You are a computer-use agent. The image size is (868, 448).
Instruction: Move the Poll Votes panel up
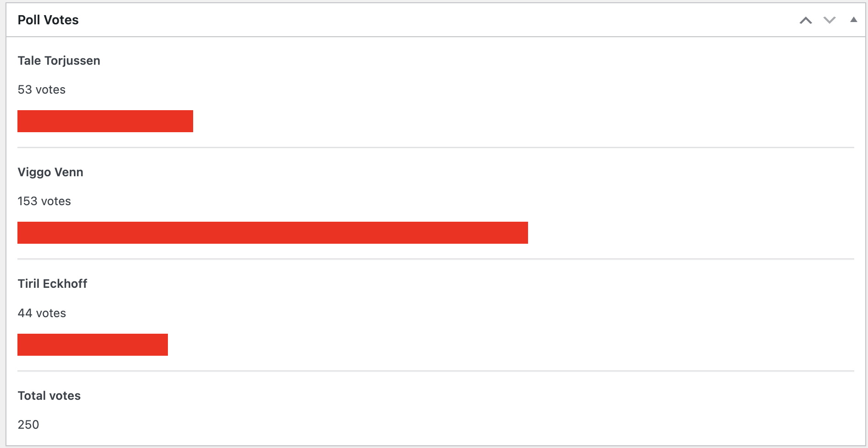tap(806, 20)
